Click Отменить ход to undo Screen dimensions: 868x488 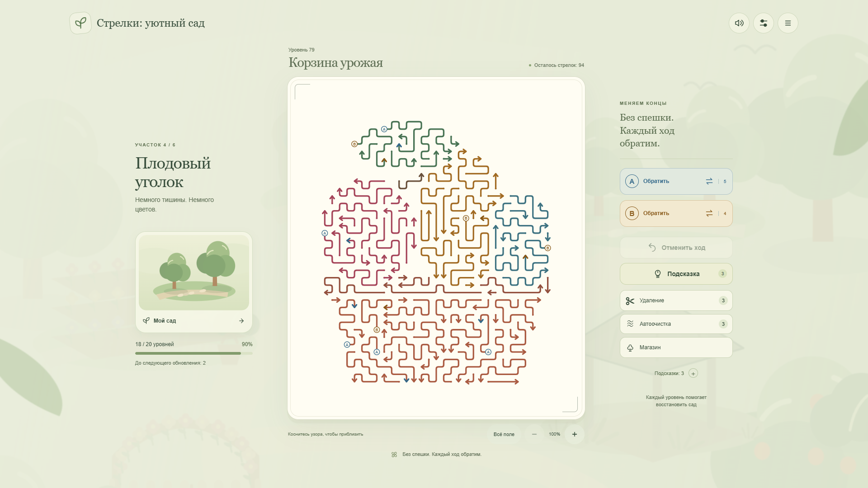pos(676,248)
